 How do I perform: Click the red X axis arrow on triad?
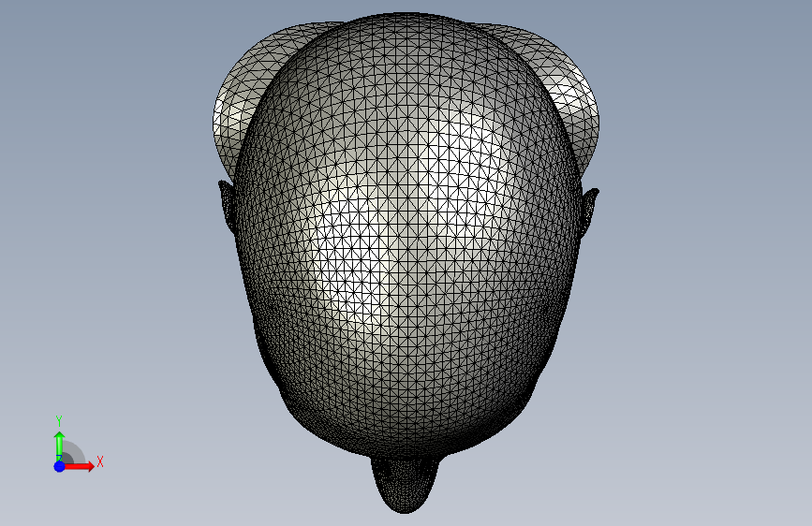[80, 466]
